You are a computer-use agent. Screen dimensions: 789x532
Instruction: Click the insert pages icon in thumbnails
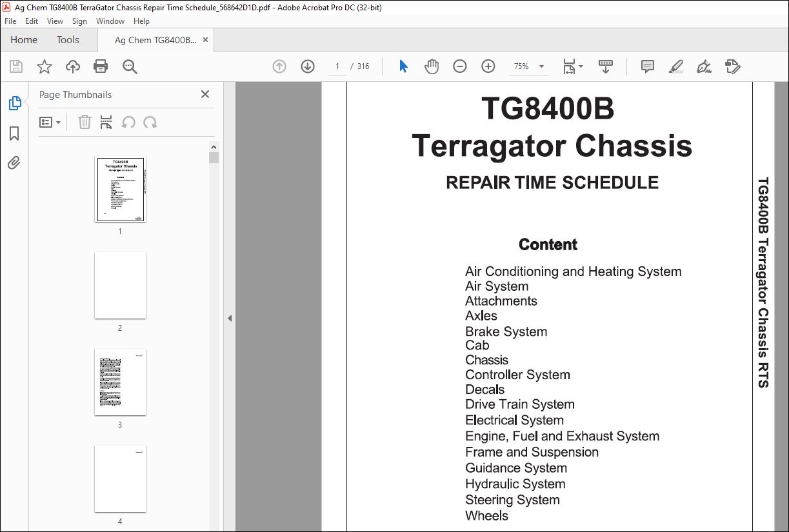pyautogui.click(x=106, y=122)
